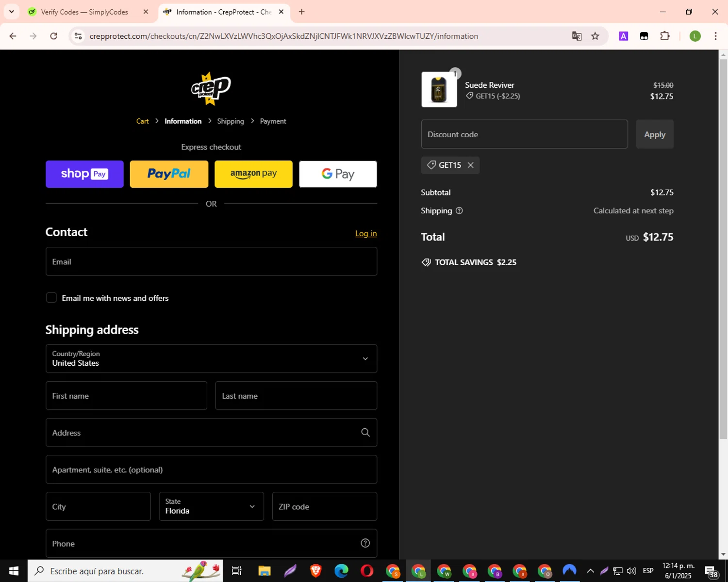
Task: Open the State dropdown showing Florida
Action: 211,506
